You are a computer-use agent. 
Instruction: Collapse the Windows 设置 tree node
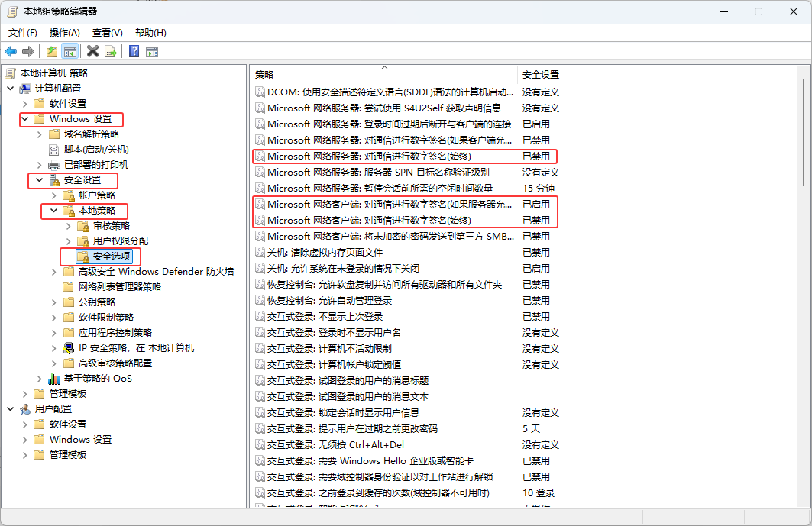(23, 118)
